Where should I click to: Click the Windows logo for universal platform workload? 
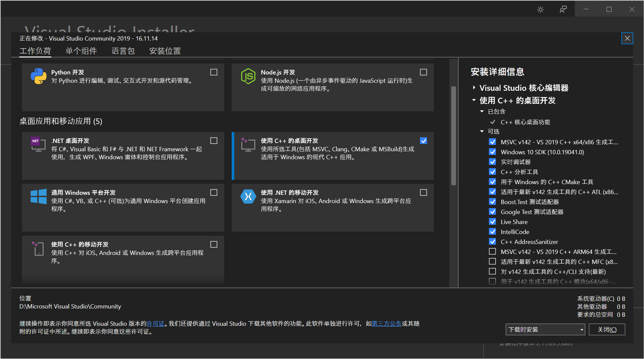39,196
